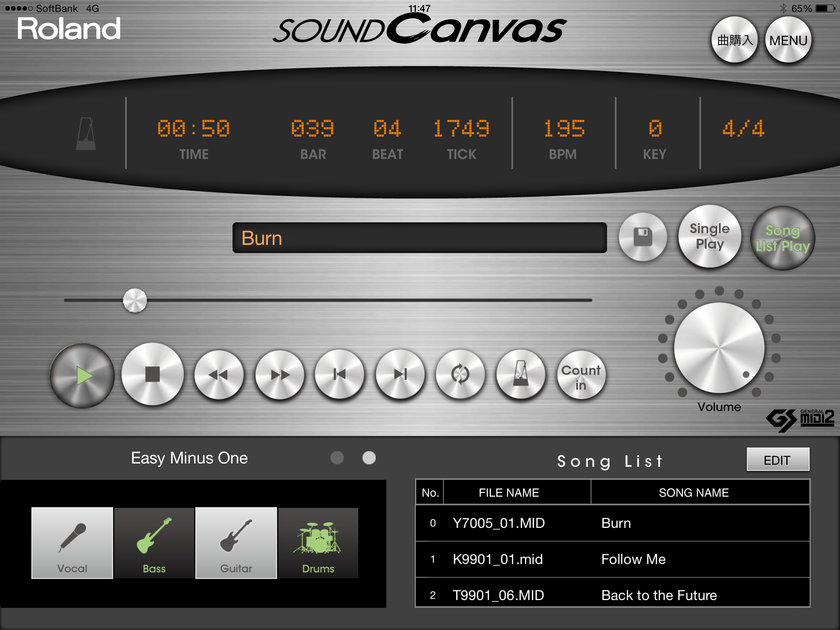Tap the battery indicator in status bar
Viewport: 840px width, 630px height.
click(x=825, y=8)
